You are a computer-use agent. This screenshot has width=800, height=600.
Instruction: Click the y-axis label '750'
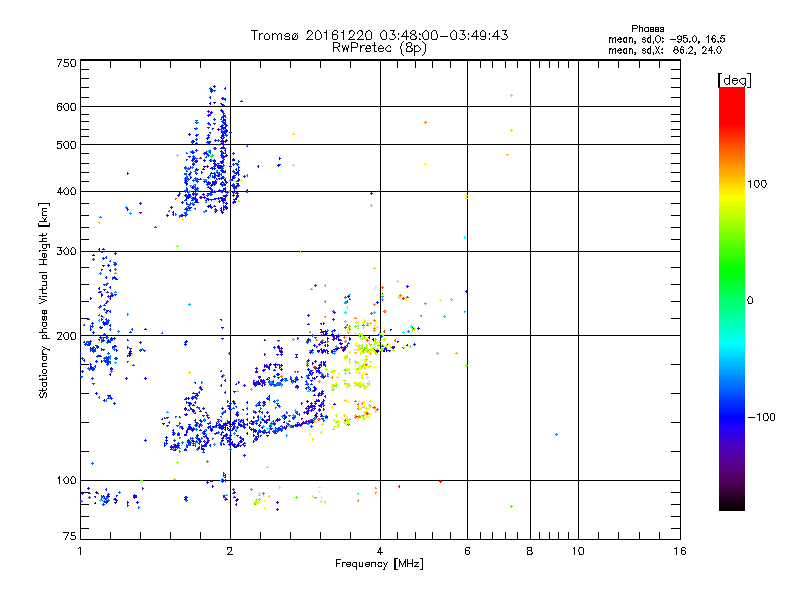66,63
